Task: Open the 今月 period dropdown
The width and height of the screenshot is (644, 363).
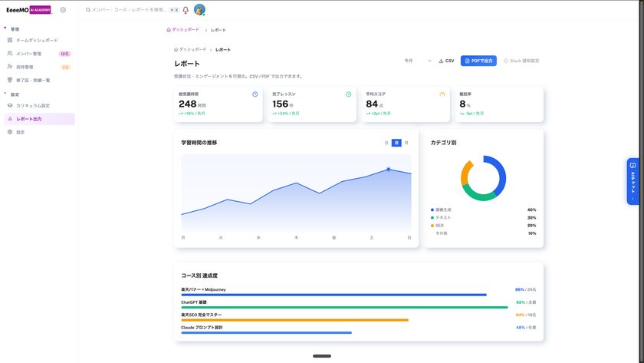Action: coord(417,61)
